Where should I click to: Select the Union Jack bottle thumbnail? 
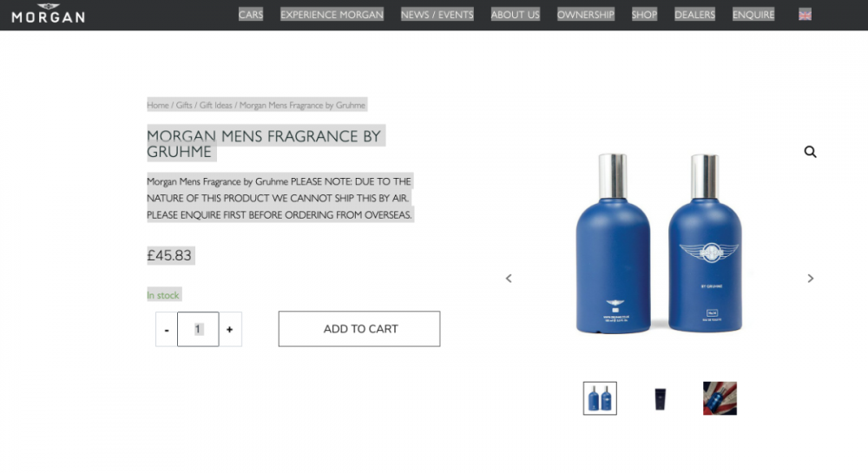[x=720, y=398]
